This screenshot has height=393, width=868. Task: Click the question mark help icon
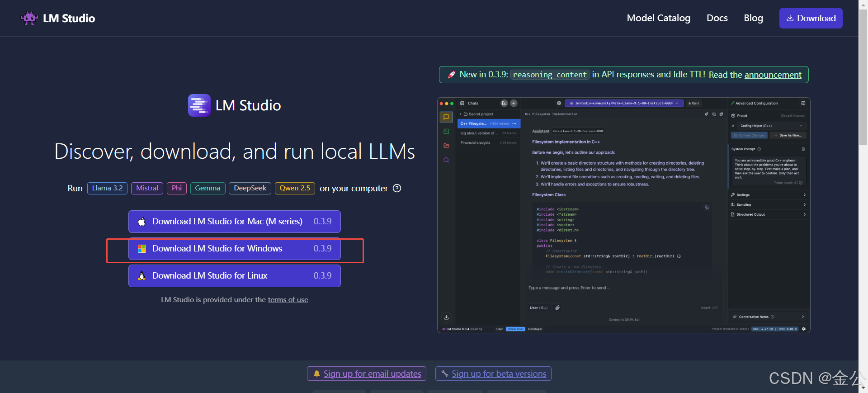point(397,188)
